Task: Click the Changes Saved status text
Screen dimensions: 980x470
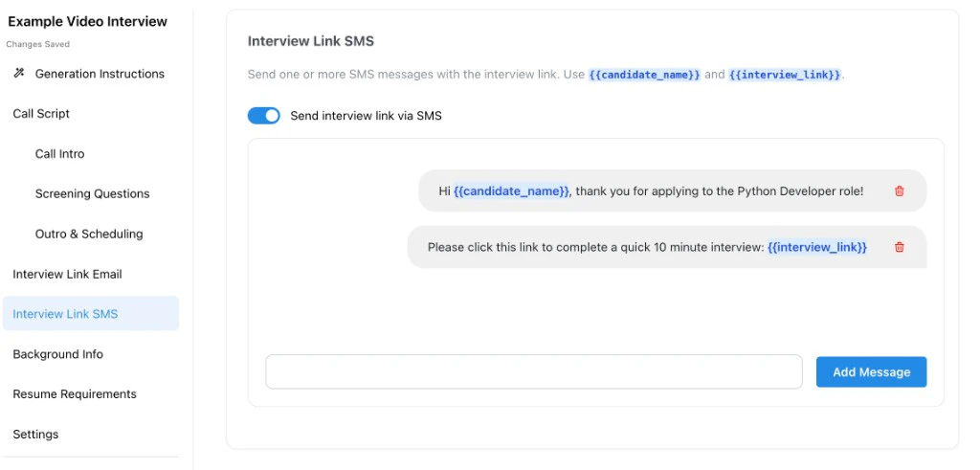Action: pos(37,44)
